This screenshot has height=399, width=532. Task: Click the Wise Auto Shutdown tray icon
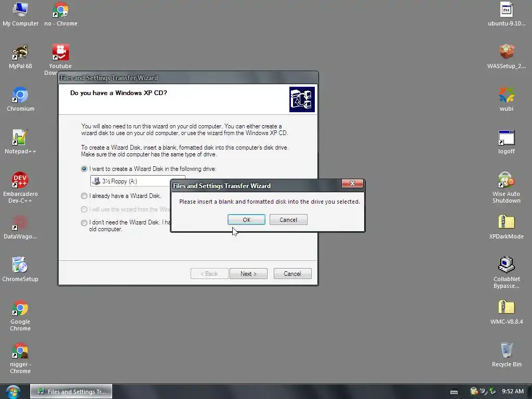coord(474,391)
